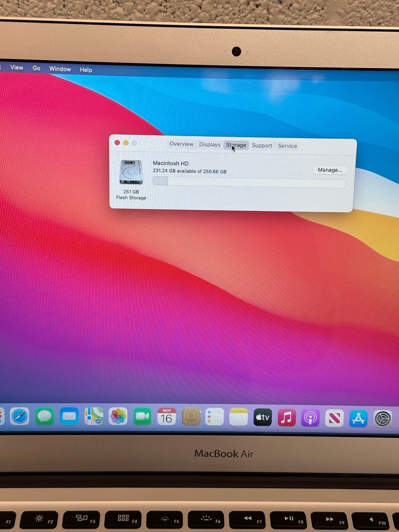Image resolution: width=399 pixels, height=532 pixels.
Task: Open Podcasts from the Dock
Action: pos(311,418)
